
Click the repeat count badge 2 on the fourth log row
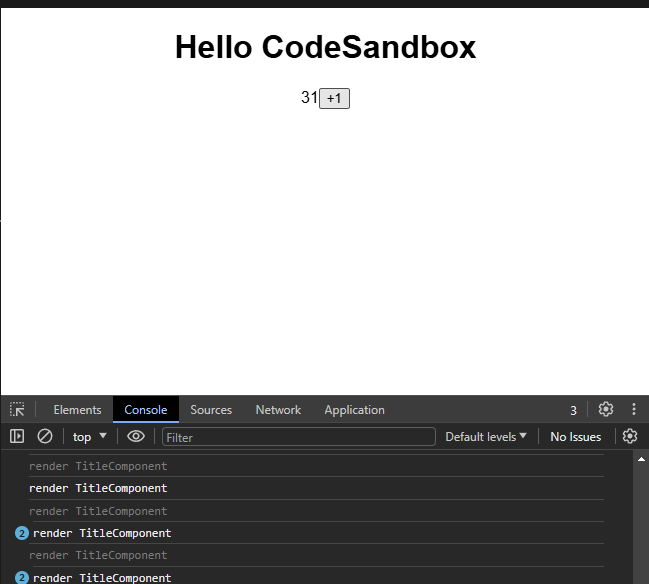coord(22,533)
